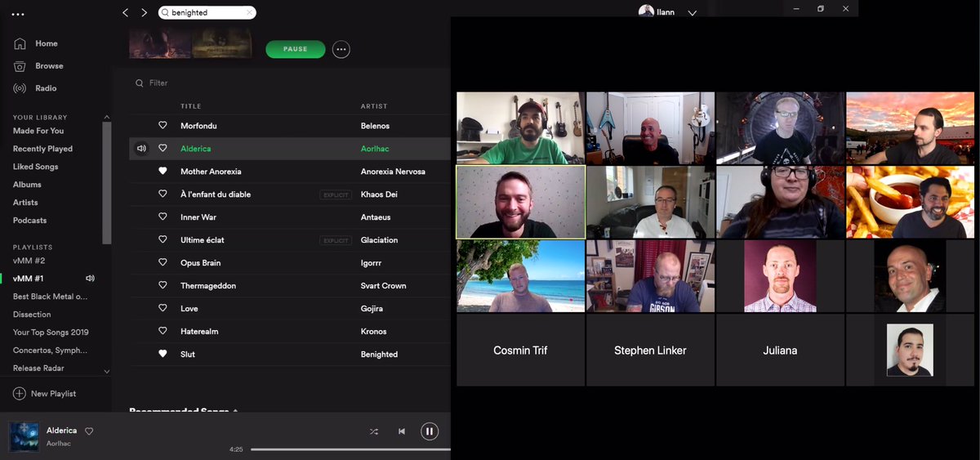Click the speaker icon beside Alderica row

tap(141, 149)
